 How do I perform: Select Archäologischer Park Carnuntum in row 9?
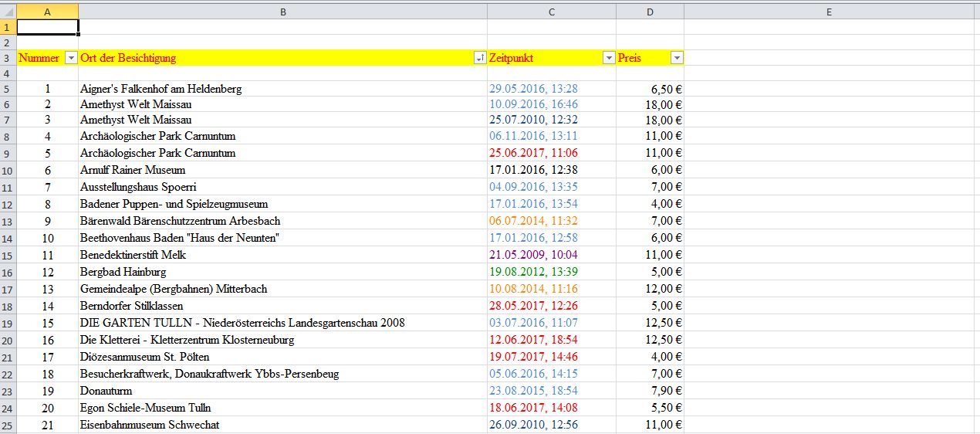(282, 153)
